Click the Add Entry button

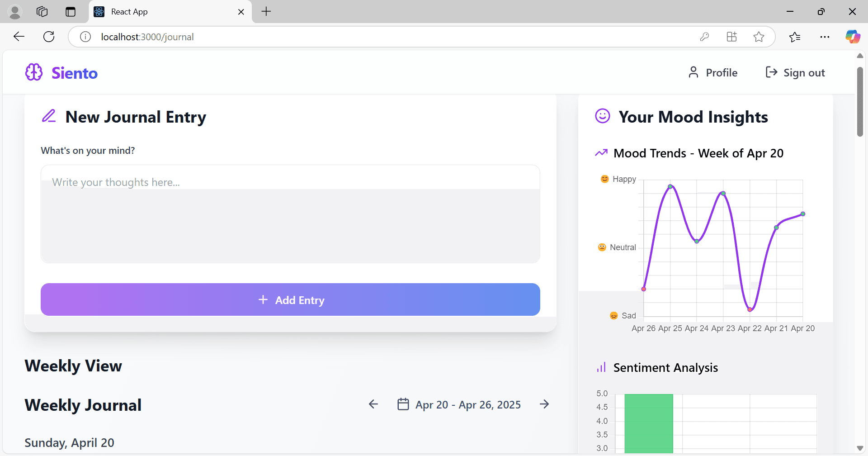point(291,299)
